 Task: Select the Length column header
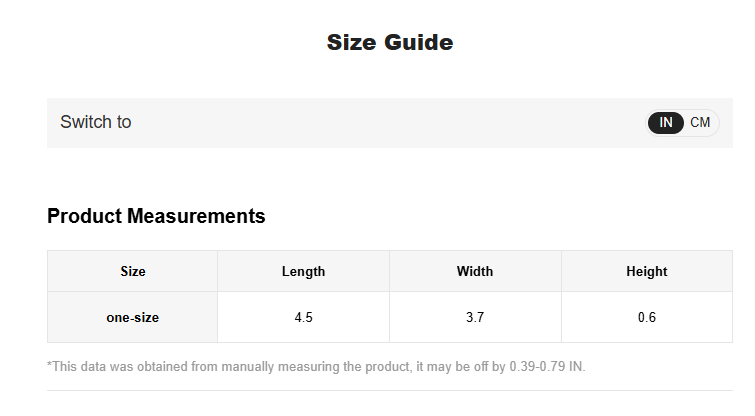click(x=303, y=272)
